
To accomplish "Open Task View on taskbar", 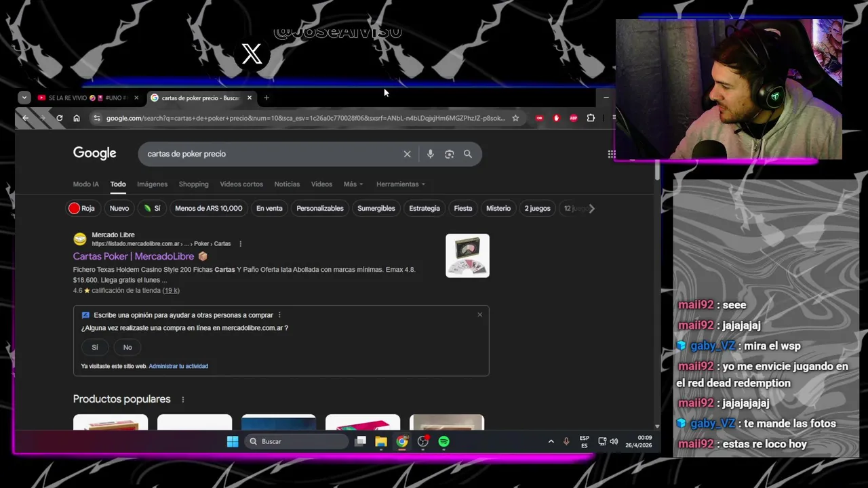I will click(361, 441).
